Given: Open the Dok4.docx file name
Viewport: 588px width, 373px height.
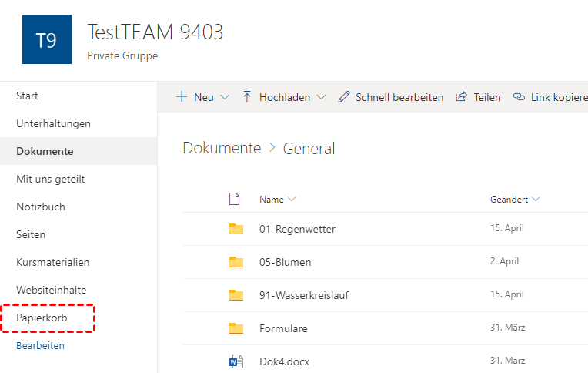Looking at the screenshot, I should [x=285, y=361].
